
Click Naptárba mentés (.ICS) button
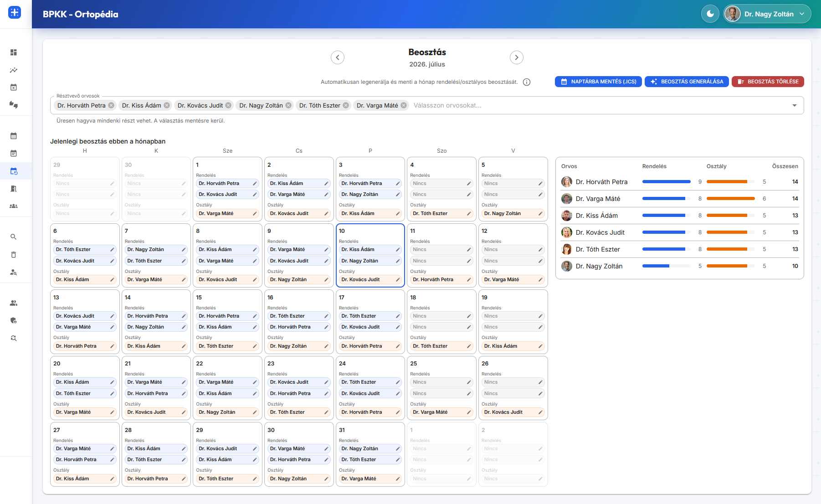click(x=598, y=82)
